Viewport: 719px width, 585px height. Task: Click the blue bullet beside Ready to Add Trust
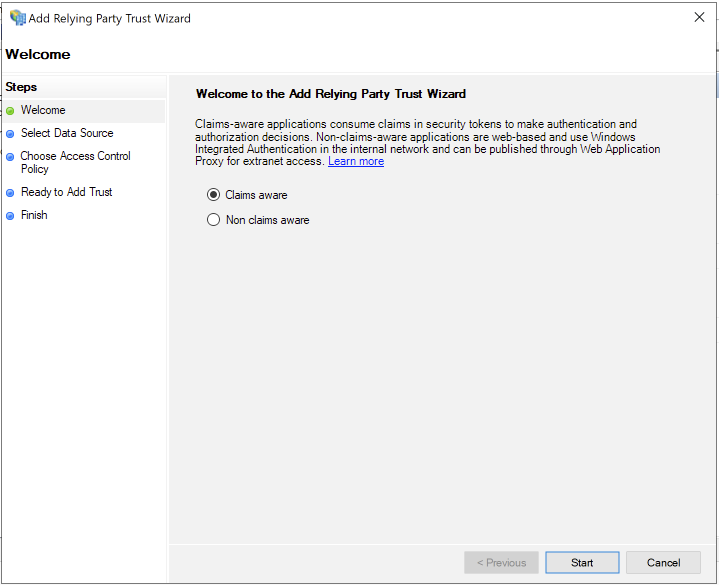point(10,193)
